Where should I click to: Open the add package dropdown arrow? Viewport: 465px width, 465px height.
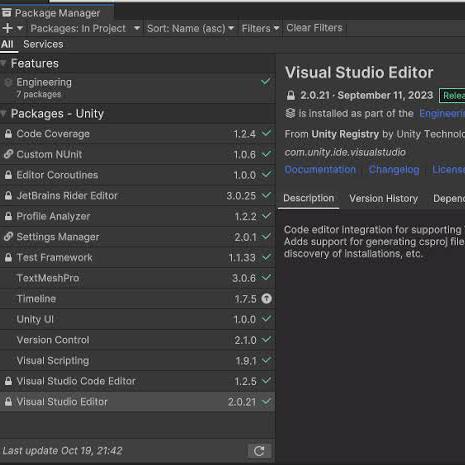[x=20, y=28]
